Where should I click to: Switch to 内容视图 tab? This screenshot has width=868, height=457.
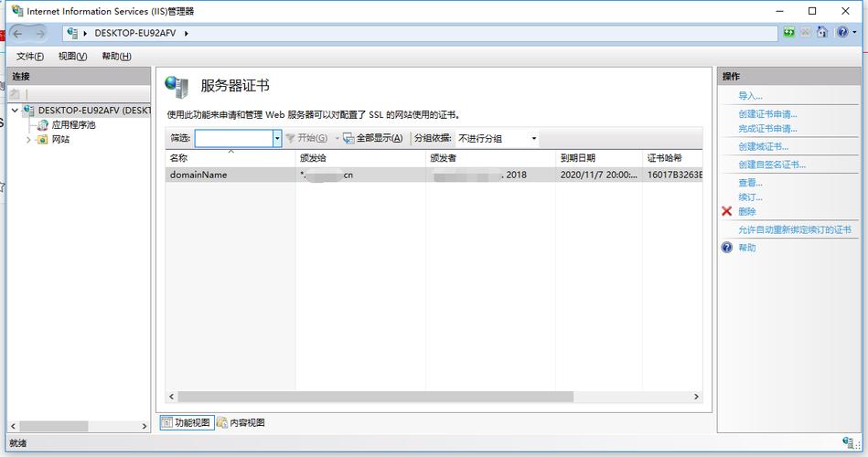tap(241, 422)
